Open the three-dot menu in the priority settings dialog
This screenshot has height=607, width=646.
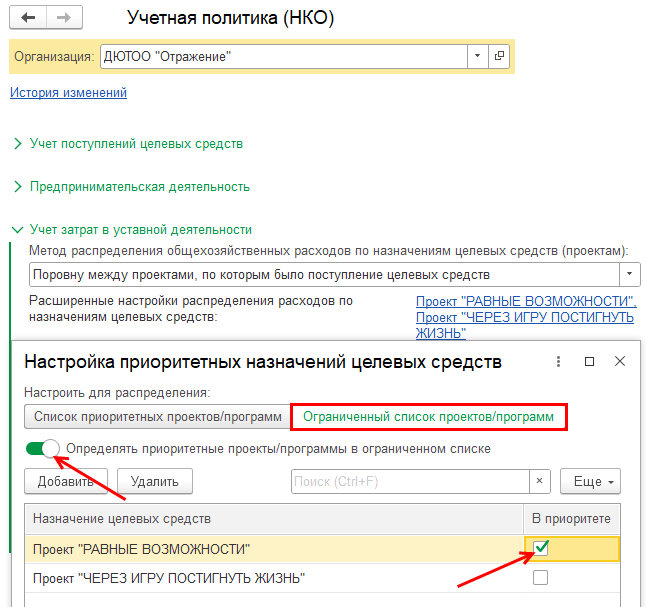tap(558, 361)
